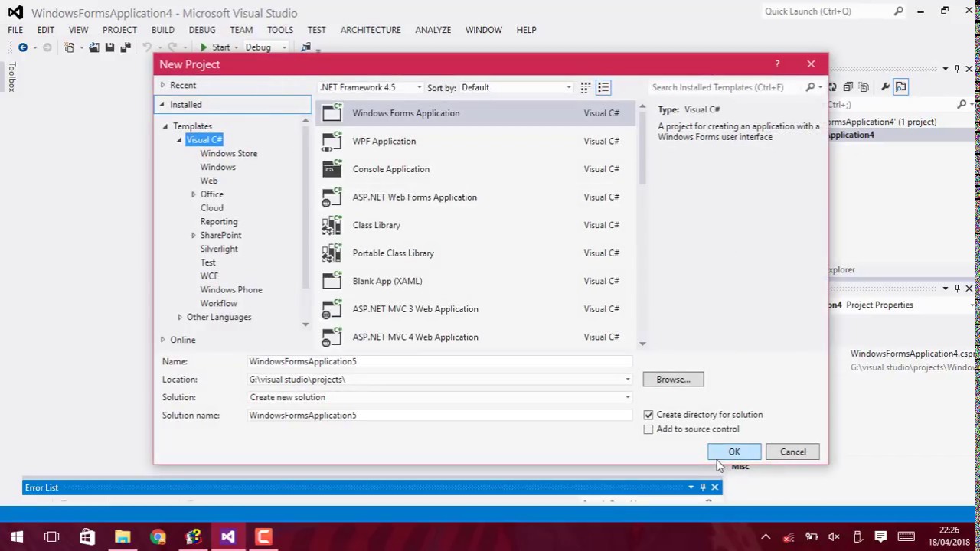
Task: Expand the Online section
Action: pos(162,340)
